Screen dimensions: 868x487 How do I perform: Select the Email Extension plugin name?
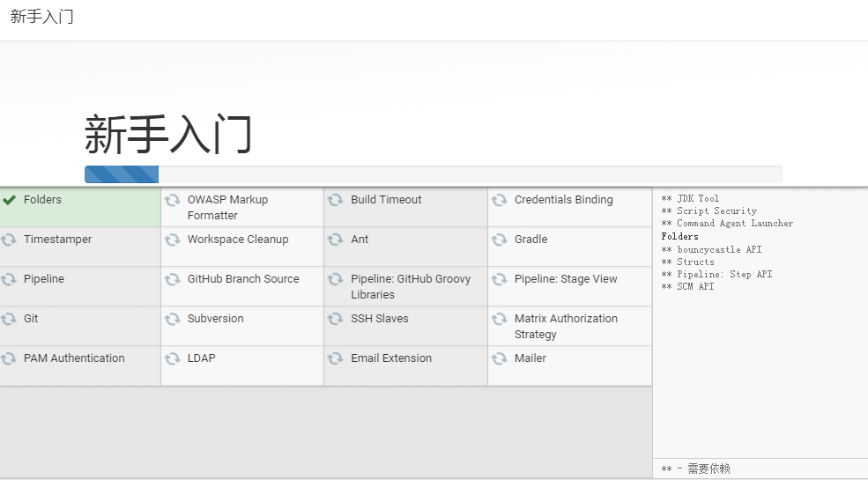tap(391, 358)
